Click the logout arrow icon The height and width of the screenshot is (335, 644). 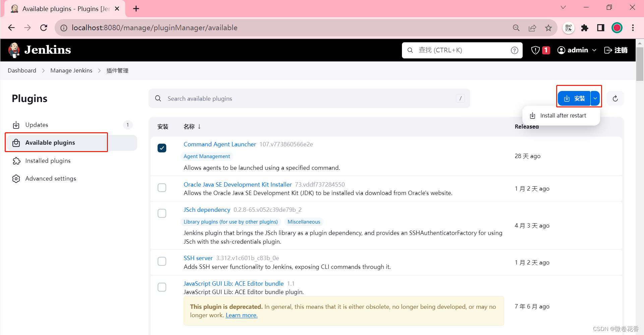(608, 50)
